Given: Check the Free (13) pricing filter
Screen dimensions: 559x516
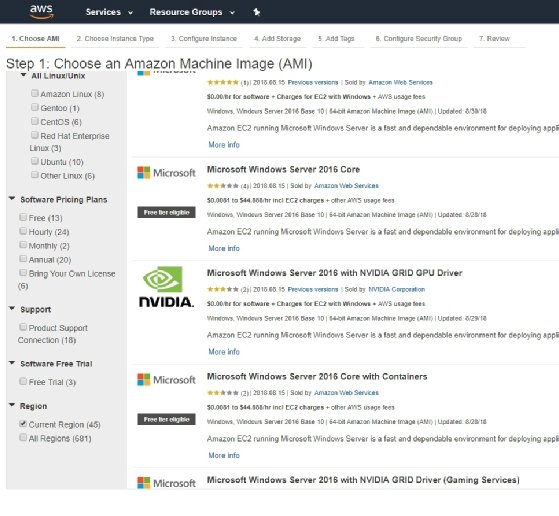Looking at the screenshot, I should (x=23, y=217).
